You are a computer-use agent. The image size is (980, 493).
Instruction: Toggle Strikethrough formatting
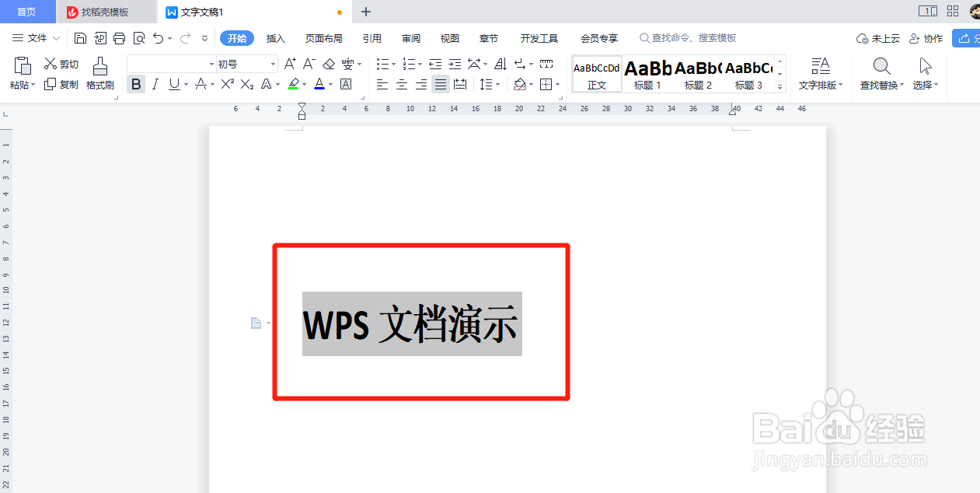tap(201, 84)
